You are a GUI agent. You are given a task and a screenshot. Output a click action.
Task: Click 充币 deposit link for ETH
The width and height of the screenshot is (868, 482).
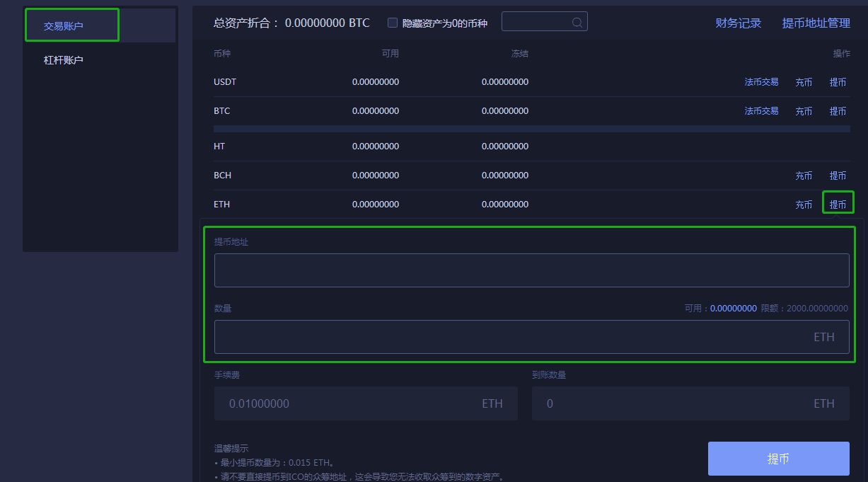804,204
